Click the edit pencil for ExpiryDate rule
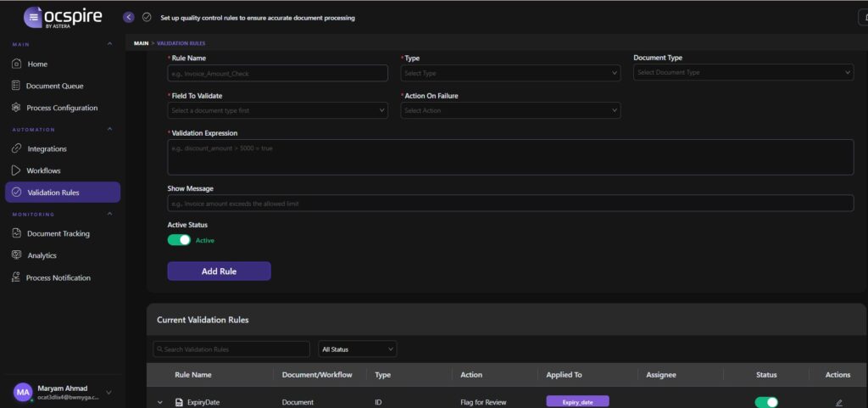 pos(838,402)
